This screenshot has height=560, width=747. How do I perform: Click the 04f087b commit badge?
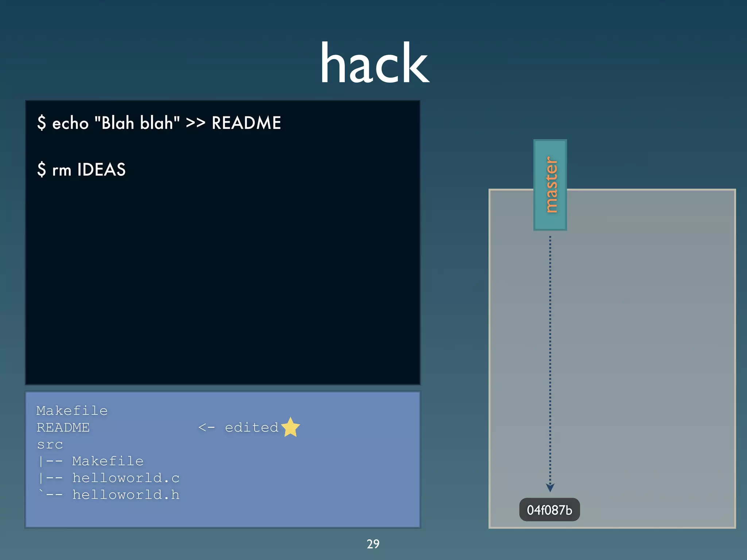549,510
